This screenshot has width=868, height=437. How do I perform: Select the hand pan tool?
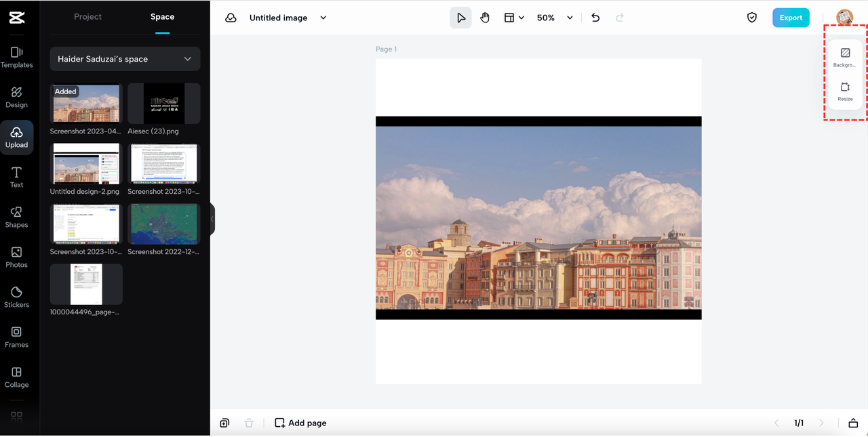pos(485,18)
